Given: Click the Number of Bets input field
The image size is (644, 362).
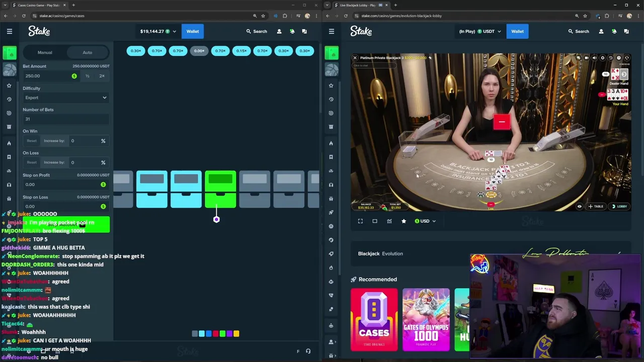Looking at the screenshot, I should (x=66, y=119).
